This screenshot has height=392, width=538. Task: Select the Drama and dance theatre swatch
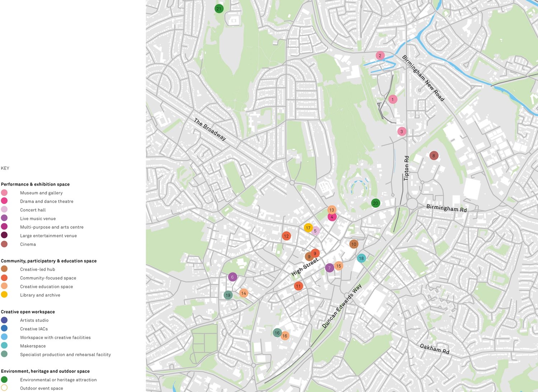[x=4, y=201]
